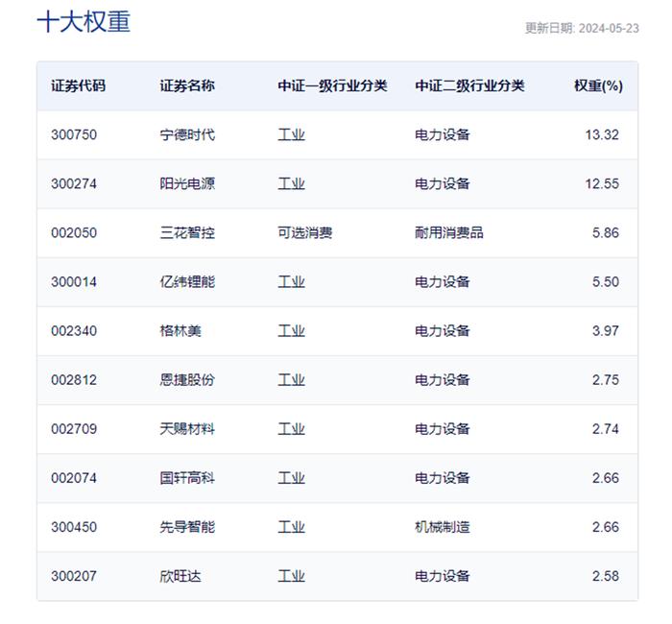Click the security code 002812
Screen dimensions: 672x624
point(74,380)
